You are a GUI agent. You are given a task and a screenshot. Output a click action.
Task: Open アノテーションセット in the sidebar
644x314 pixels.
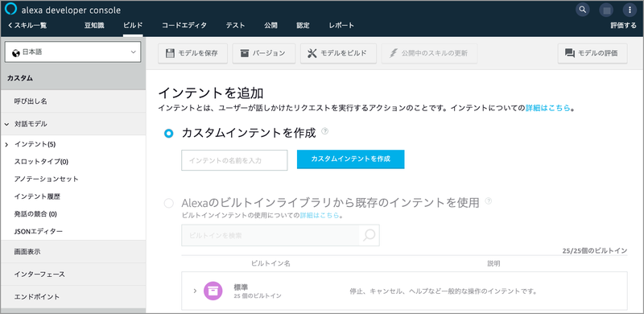[x=46, y=180]
